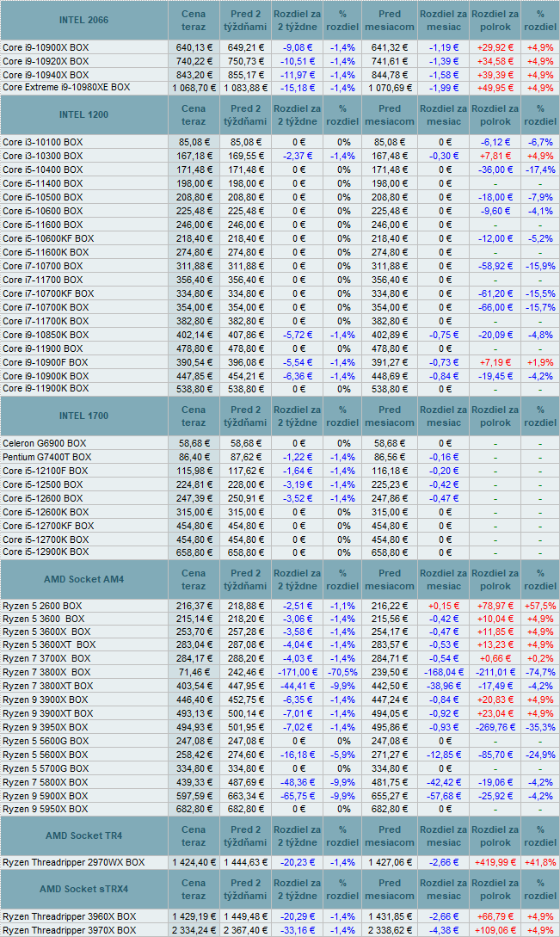
Task: Click the 2 334,24 € current price cell
Action: 194,930
